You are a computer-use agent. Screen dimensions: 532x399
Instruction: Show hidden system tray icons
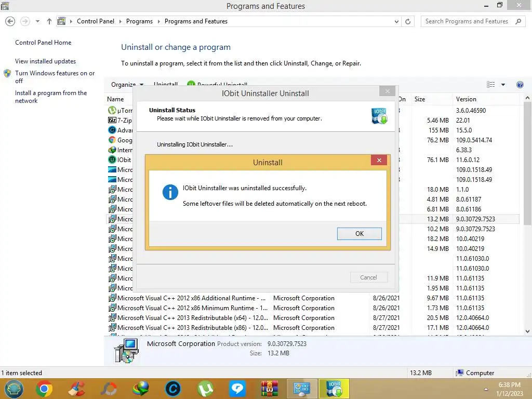click(x=486, y=389)
